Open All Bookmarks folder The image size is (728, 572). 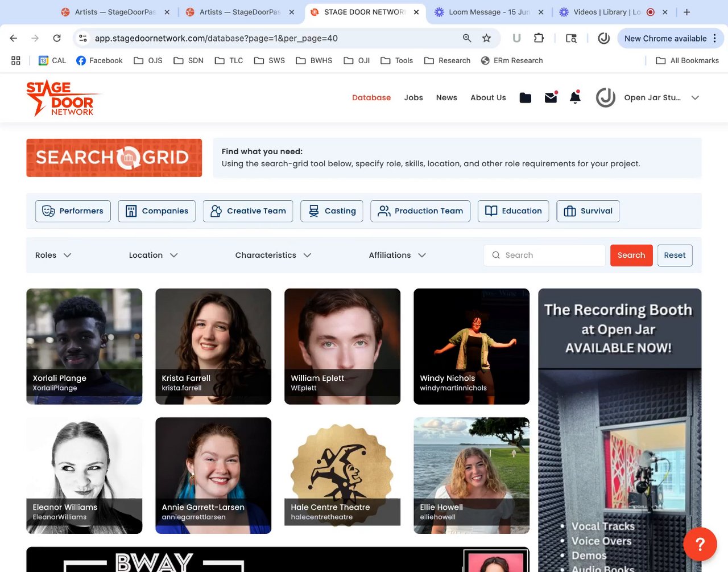(x=687, y=60)
